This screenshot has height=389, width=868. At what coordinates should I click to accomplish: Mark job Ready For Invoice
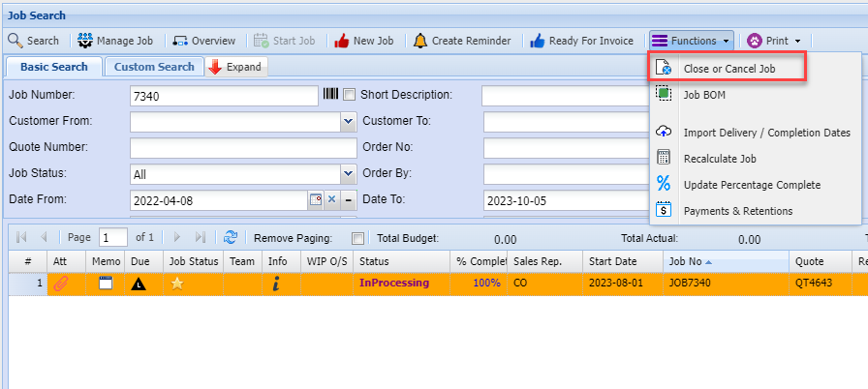(x=581, y=41)
